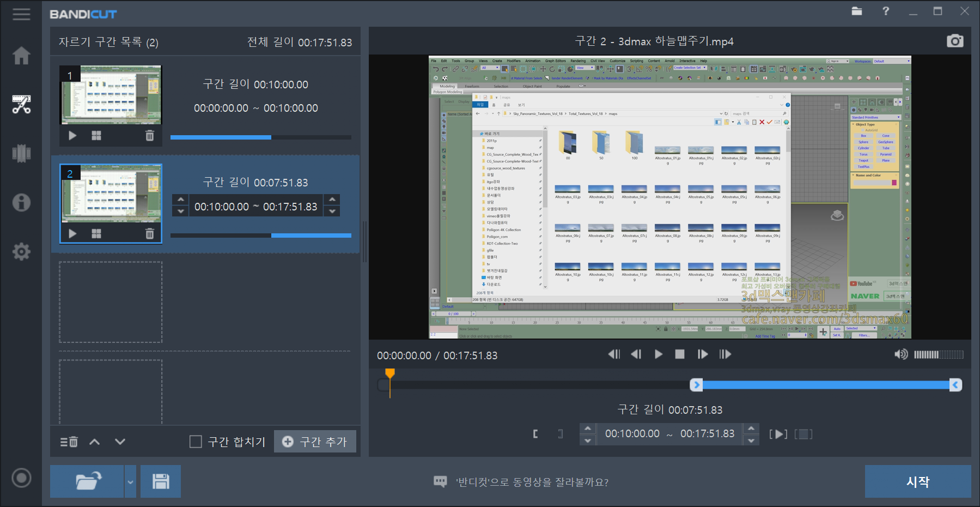This screenshot has height=507, width=980.
Task: Play segment 1 preview
Action: pos(72,136)
